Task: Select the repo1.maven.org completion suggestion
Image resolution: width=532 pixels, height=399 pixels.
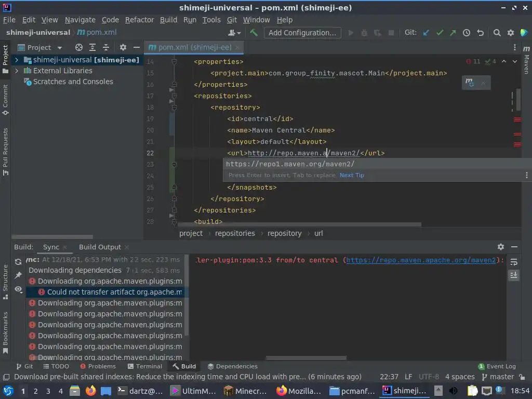Action: [x=377, y=164]
